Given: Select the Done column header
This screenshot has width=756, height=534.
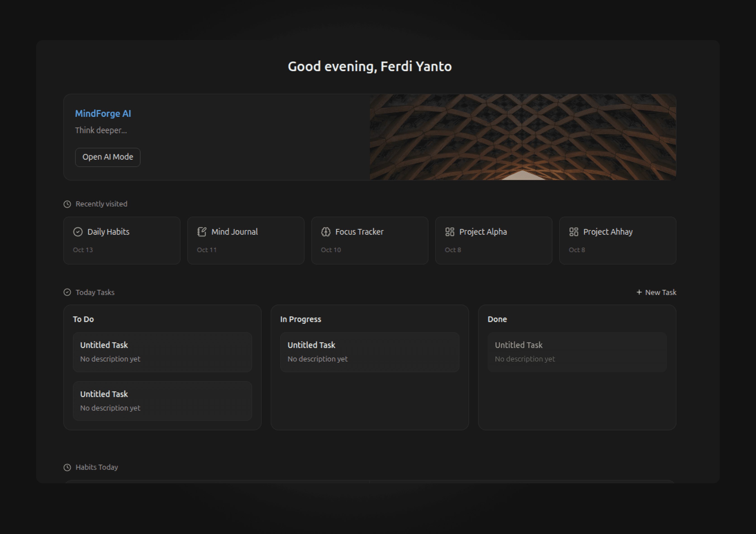Looking at the screenshot, I should pyautogui.click(x=497, y=319).
